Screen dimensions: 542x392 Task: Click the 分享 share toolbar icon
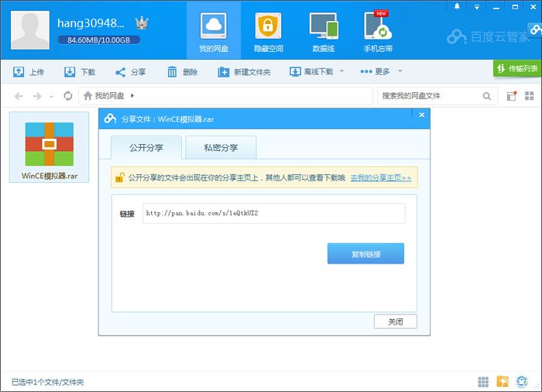point(121,72)
